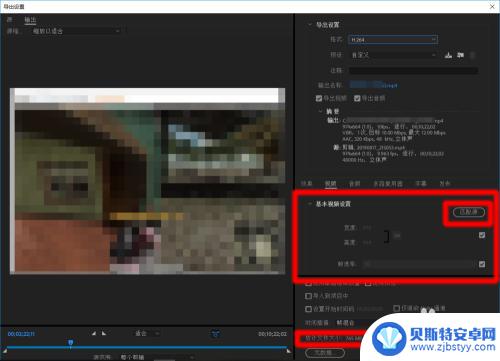
Task: Open the H.264 format dropdown
Action: click(x=393, y=39)
